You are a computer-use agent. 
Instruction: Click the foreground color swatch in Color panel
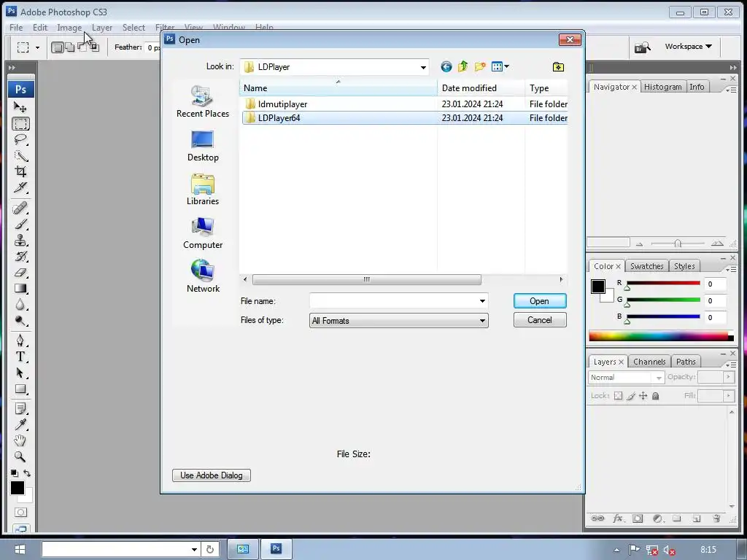click(x=598, y=286)
